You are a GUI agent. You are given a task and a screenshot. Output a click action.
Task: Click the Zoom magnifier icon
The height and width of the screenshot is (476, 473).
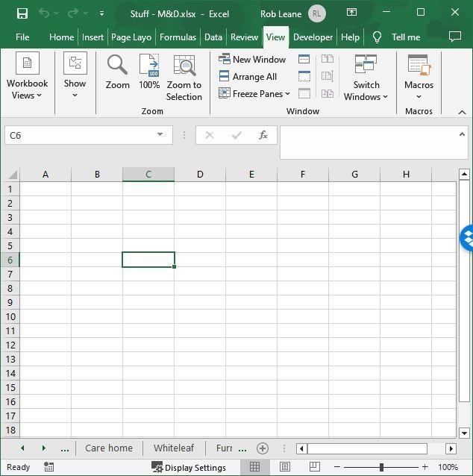point(117,66)
